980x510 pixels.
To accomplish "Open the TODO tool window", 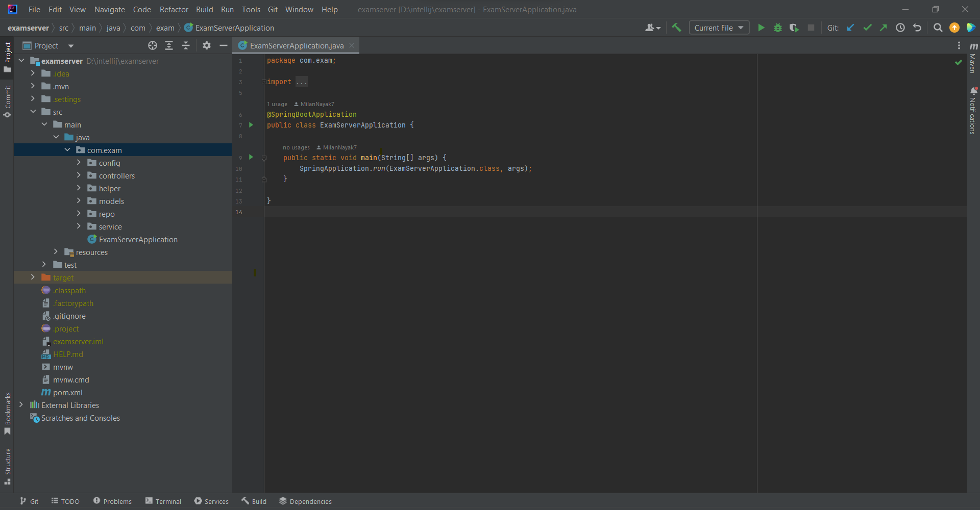I will (x=65, y=501).
